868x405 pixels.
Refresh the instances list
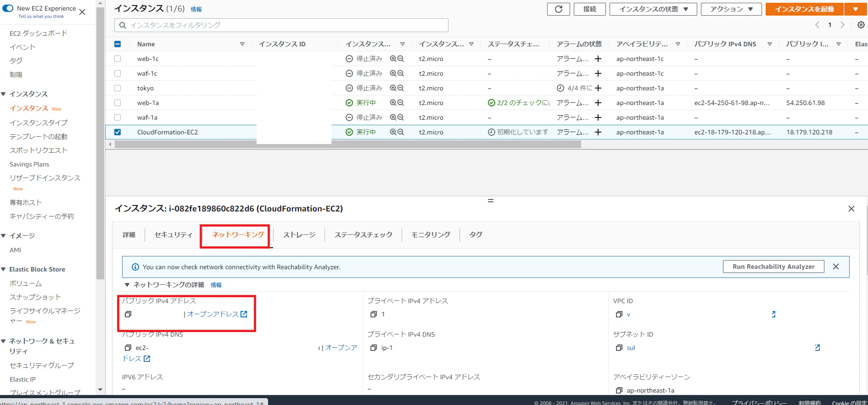(559, 9)
